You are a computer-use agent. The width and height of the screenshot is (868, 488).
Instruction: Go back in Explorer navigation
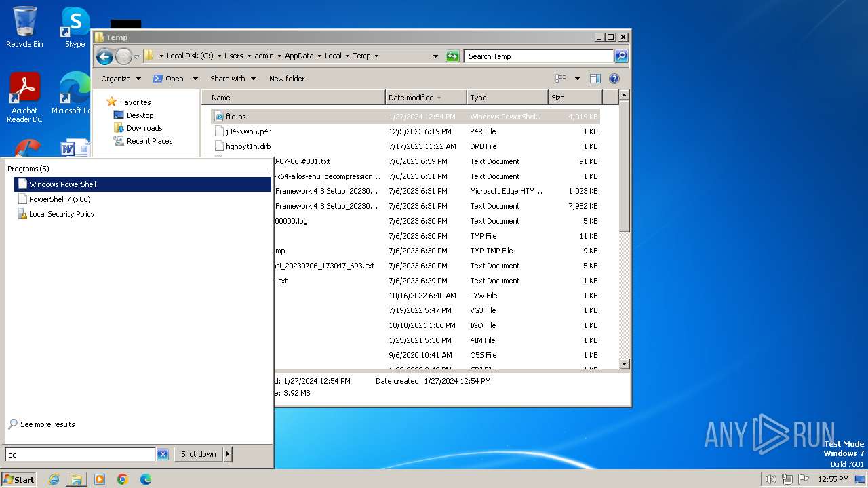(104, 56)
